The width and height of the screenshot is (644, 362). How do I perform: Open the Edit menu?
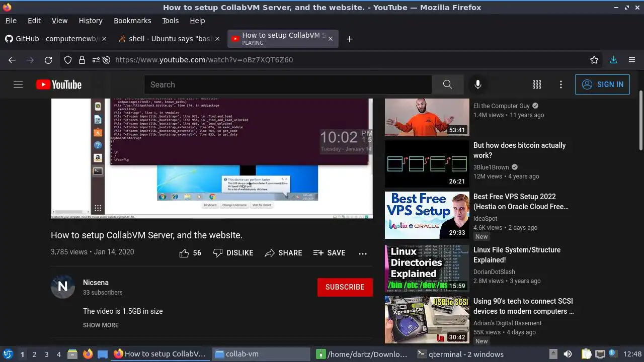click(x=34, y=21)
